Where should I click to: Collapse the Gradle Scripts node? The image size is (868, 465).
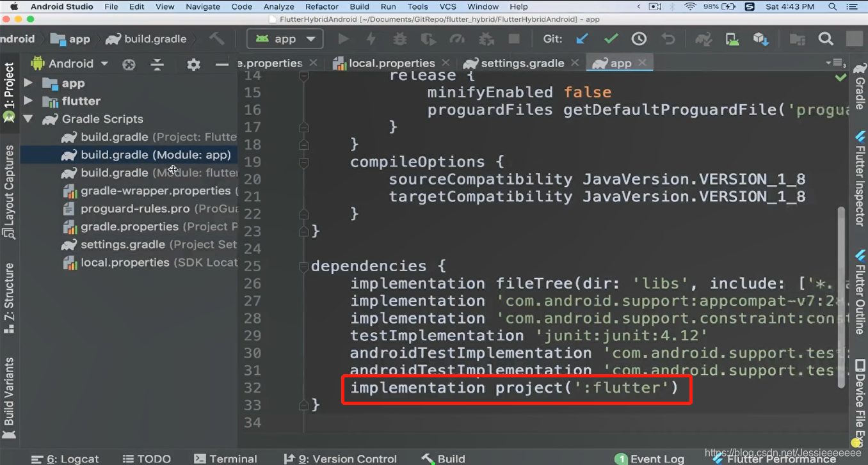pos(28,119)
